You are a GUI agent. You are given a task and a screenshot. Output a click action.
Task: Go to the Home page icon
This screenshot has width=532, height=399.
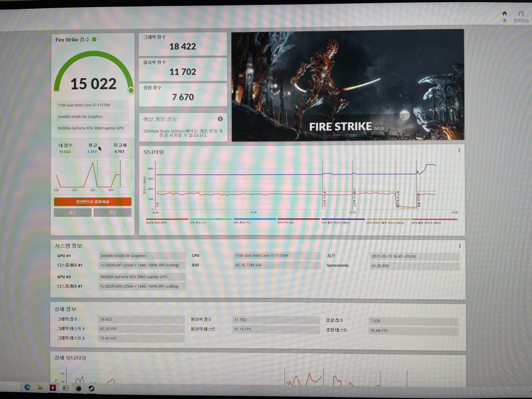pos(504,14)
